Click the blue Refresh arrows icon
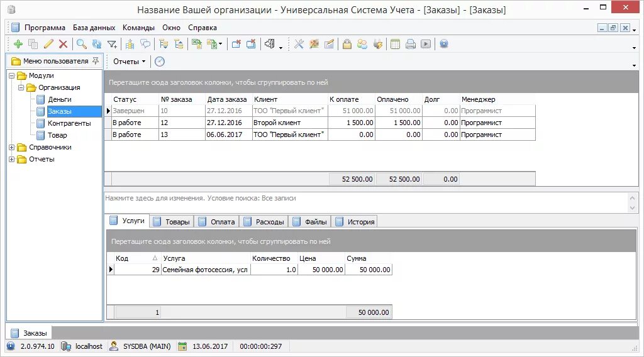644x357 pixels. pos(97,44)
